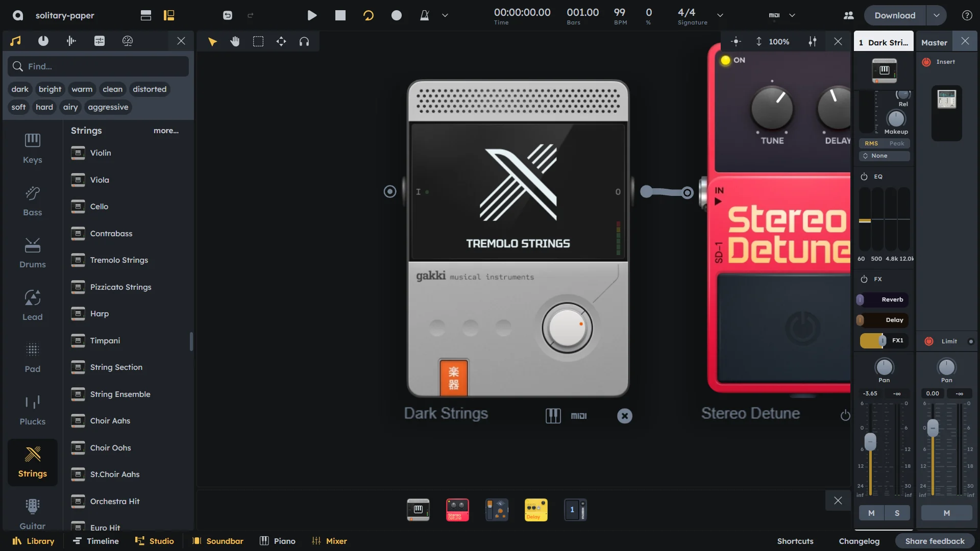Click the headphones audition tool
Screen dimensions: 980x551
(304, 41)
